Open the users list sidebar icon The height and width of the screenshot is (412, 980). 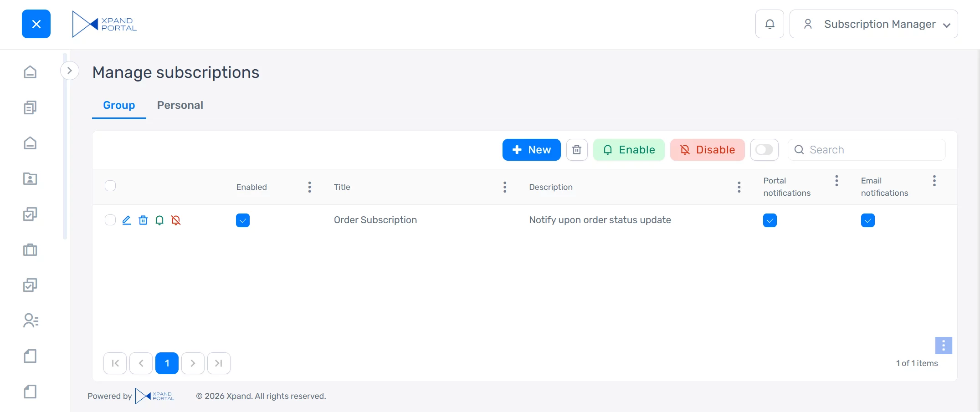point(31,320)
